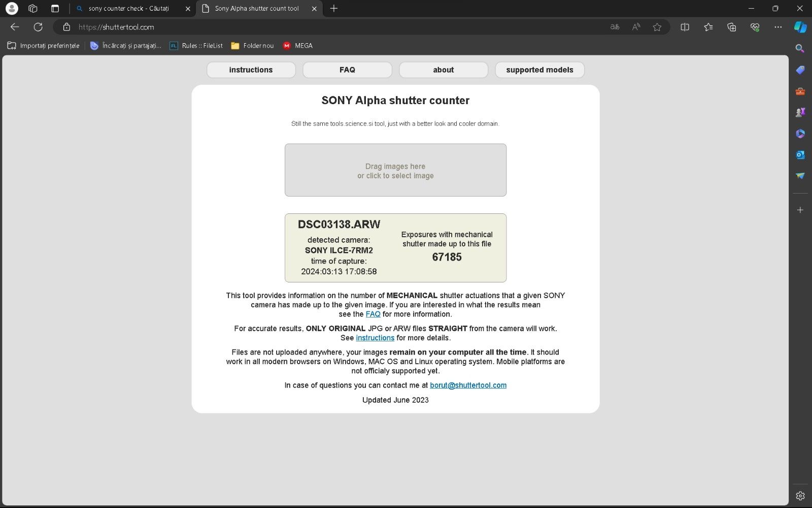812x508 pixels.
Task: Go back to the previous page
Action: tap(15, 27)
